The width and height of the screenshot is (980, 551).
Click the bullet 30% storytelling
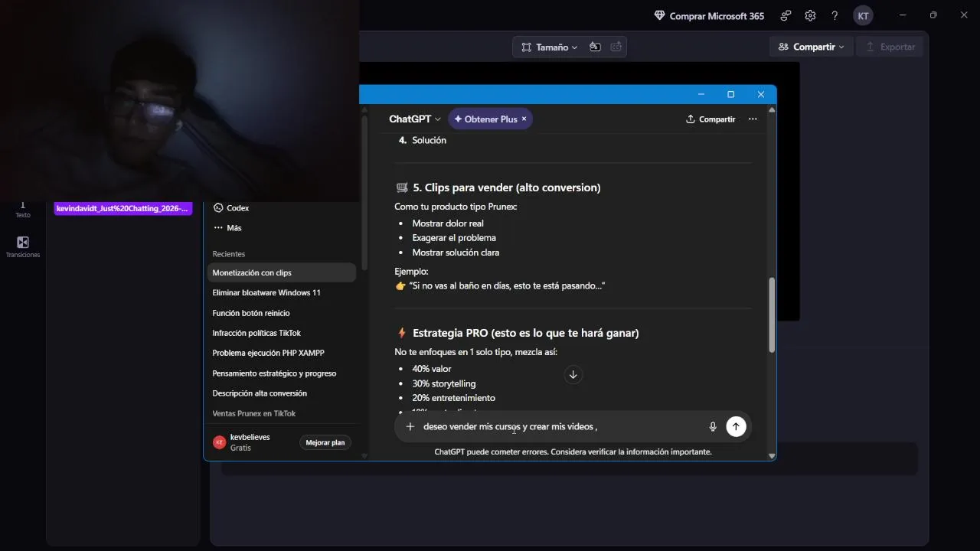pyautogui.click(x=444, y=383)
